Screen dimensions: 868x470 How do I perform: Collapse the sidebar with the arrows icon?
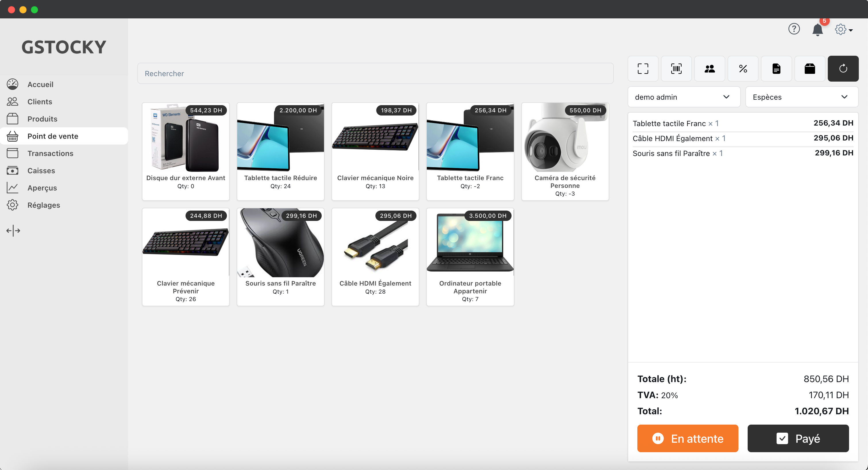pos(13,231)
